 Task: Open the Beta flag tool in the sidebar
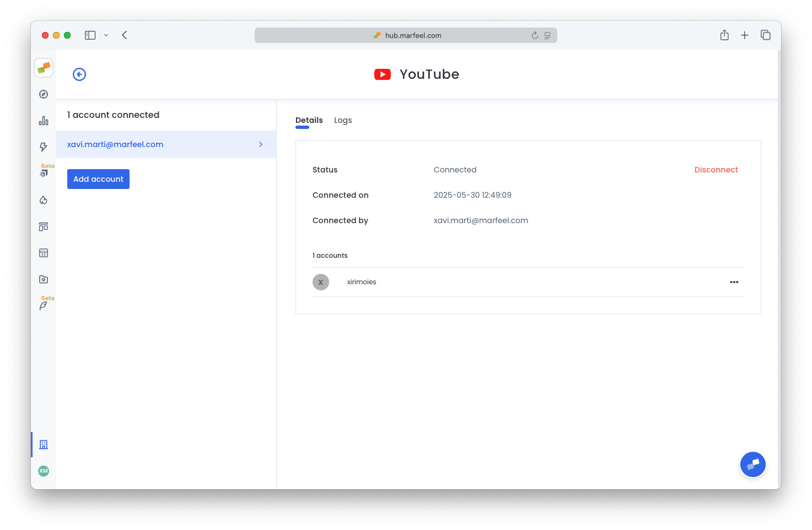(x=44, y=171)
